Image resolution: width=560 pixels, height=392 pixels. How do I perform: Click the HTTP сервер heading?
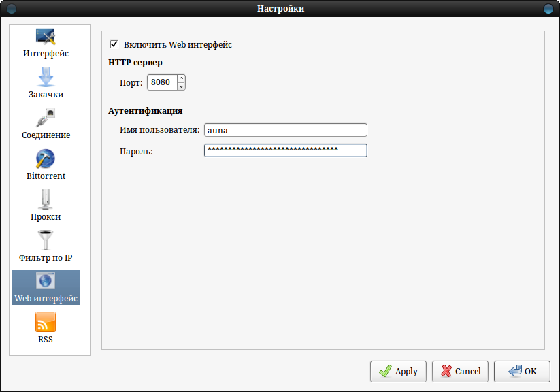(135, 63)
